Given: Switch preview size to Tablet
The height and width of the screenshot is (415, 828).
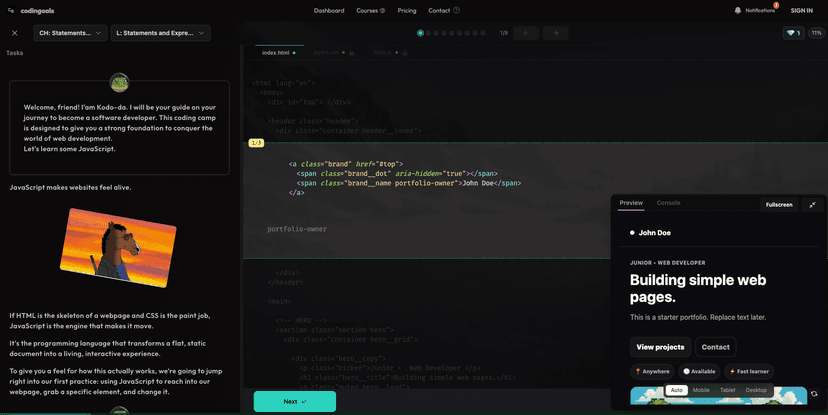Looking at the screenshot, I should 728,390.
